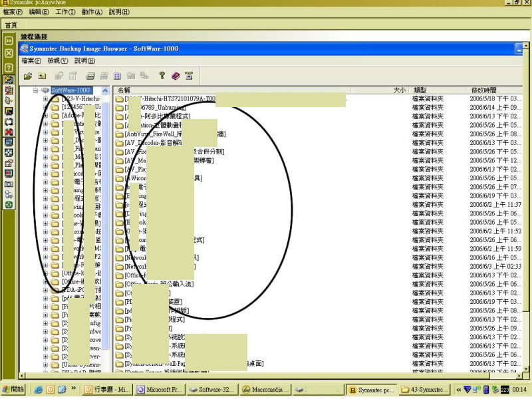Screen dimensions: 532x399
Task: Open the purple help book toolbar icon
Action: click(x=176, y=76)
